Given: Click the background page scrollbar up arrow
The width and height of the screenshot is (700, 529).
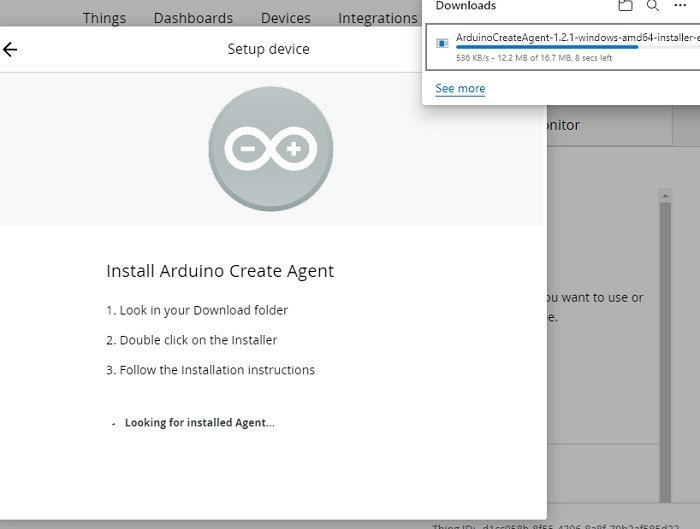Looking at the screenshot, I should (x=665, y=196).
